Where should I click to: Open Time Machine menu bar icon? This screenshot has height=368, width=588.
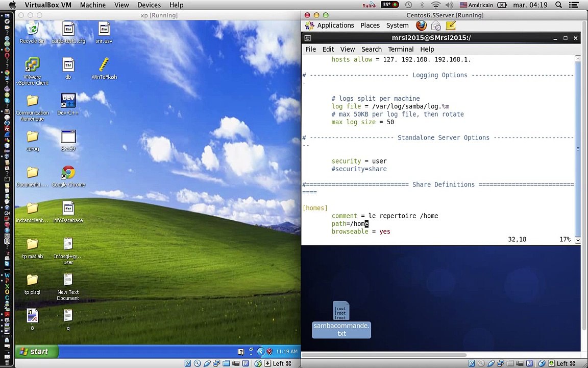[x=408, y=5]
